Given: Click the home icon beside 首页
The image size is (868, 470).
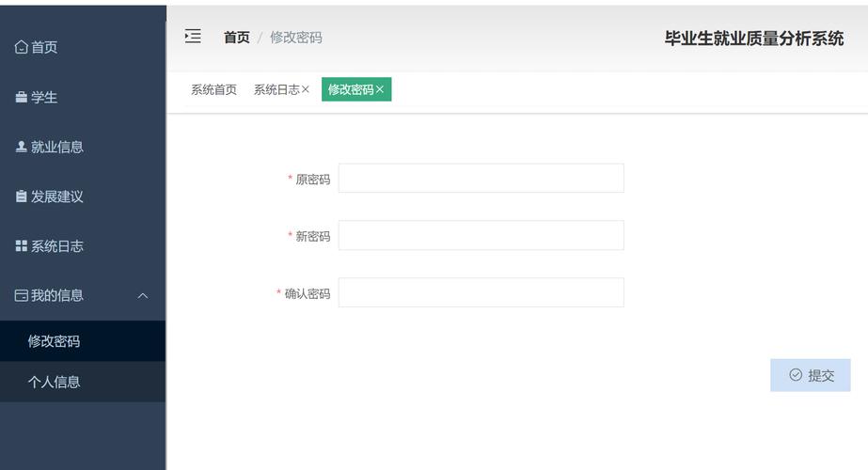Looking at the screenshot, I should point(21,48).
